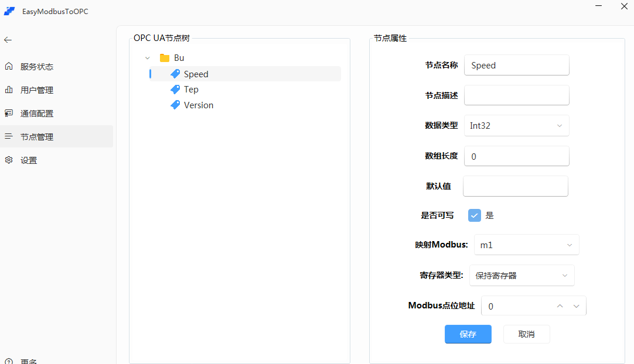Click the 节点管理 list icon
634x364 pixels.
point(8,136)
